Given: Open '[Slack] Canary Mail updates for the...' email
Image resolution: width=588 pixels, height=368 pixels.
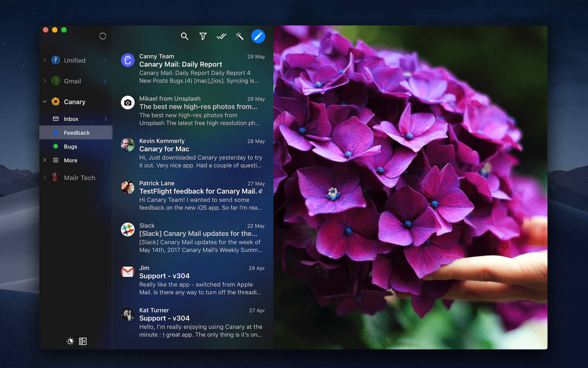Looking at the screenshot, I should [193, 238].
